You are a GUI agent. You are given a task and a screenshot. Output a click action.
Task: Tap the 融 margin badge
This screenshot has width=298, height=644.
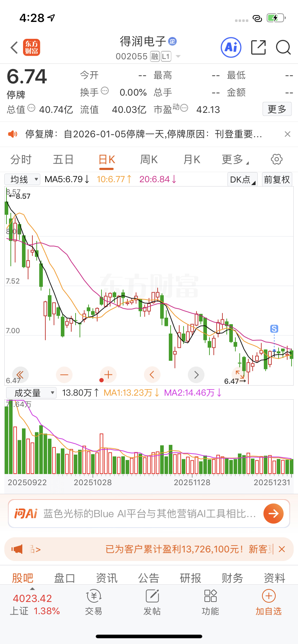155,56
